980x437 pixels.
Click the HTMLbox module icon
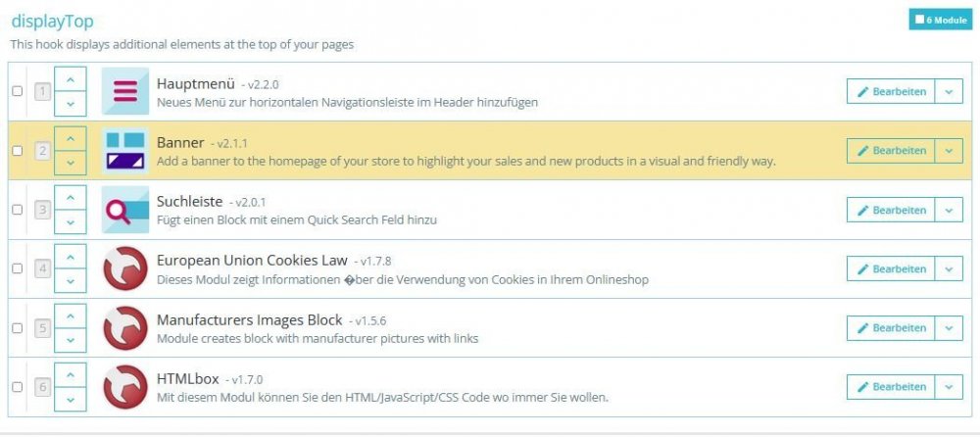[x=124, y=386]
